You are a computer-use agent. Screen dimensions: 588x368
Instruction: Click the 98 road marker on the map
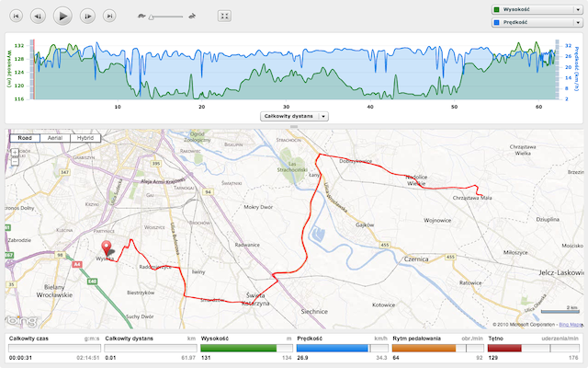pyautogui.click(x=60, y=255)
